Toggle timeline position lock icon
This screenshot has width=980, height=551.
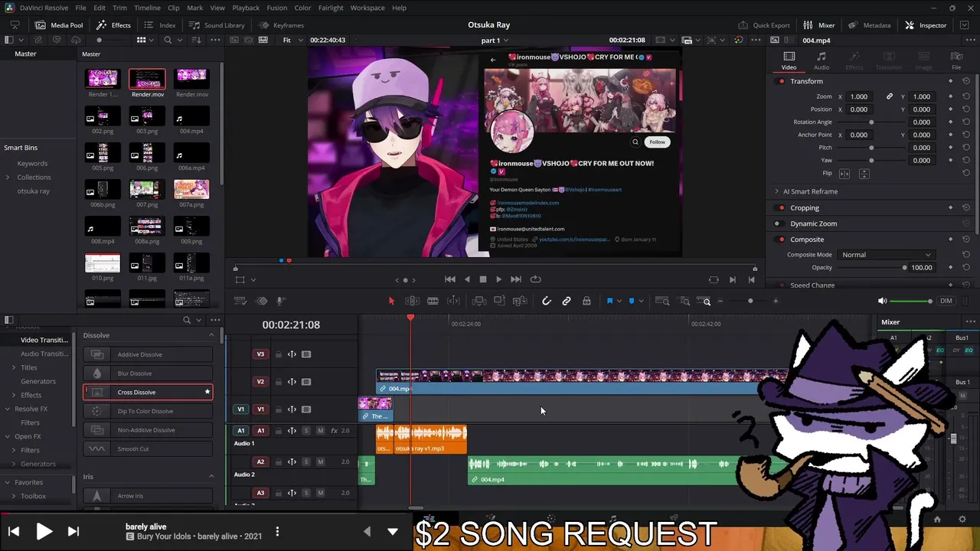pos(586,302)
